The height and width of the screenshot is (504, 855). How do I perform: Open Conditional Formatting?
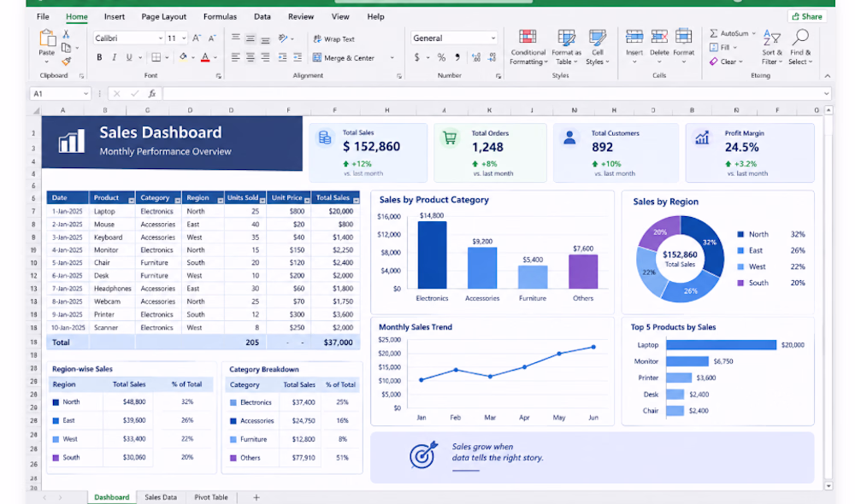(528, 47)
